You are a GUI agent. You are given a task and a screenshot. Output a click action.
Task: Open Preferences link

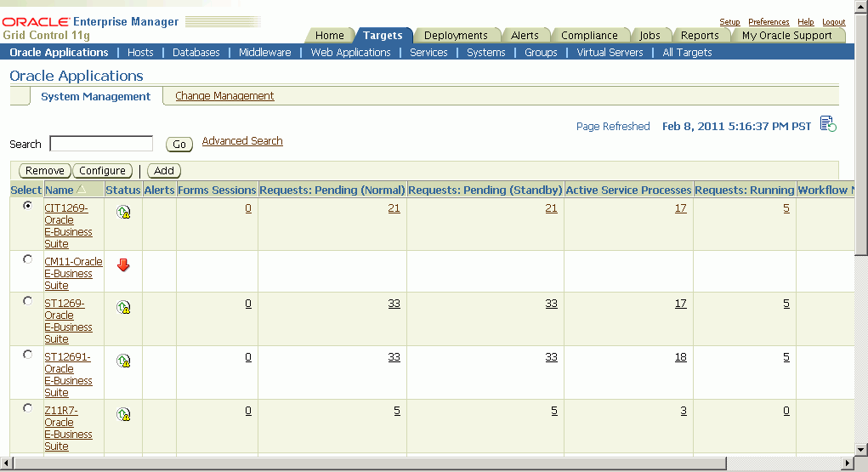769,21
